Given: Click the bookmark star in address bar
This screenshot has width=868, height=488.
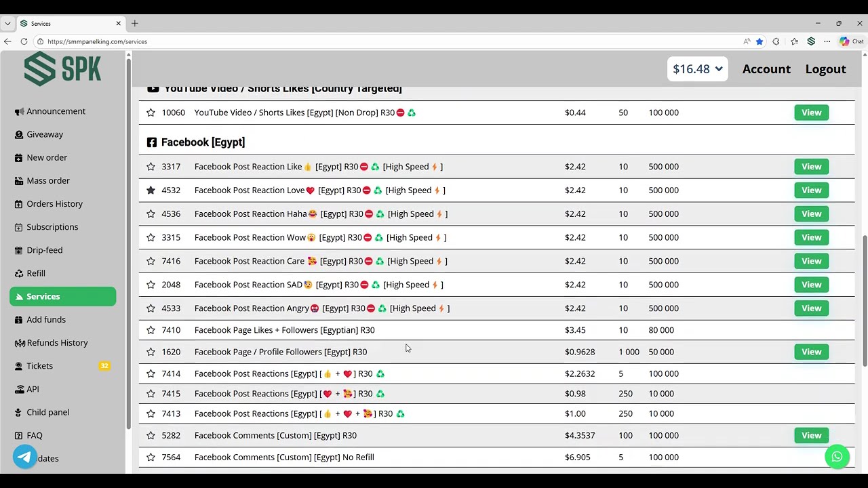Looking at the screenshot, I should pos(759,41).
